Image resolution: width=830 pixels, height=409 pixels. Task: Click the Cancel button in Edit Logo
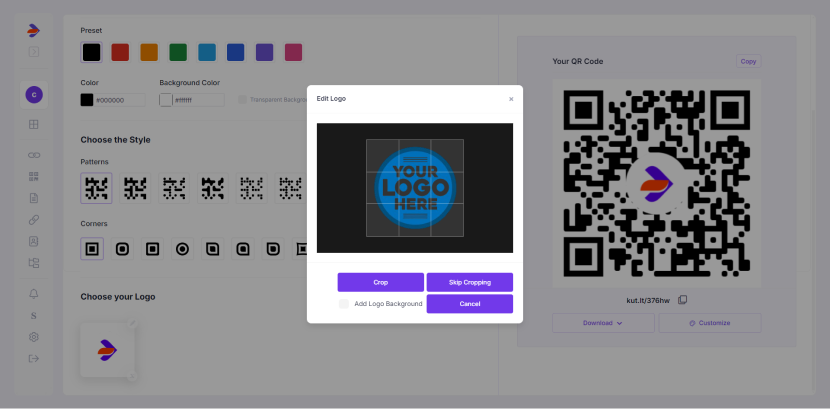[x=470, y=304]
